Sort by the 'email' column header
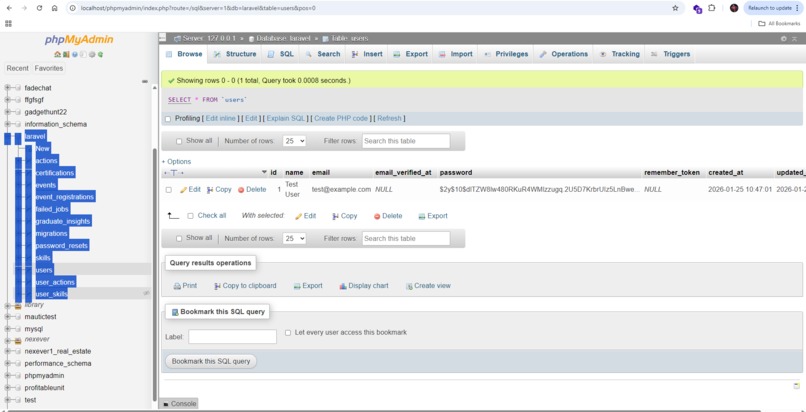The image size is (806, 412). pos(321,173)
